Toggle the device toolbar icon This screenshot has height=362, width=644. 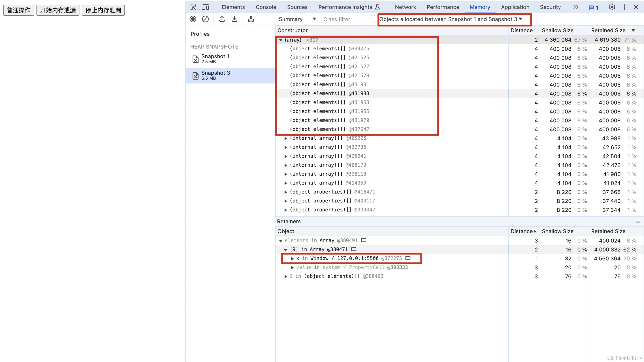point(205,7)
